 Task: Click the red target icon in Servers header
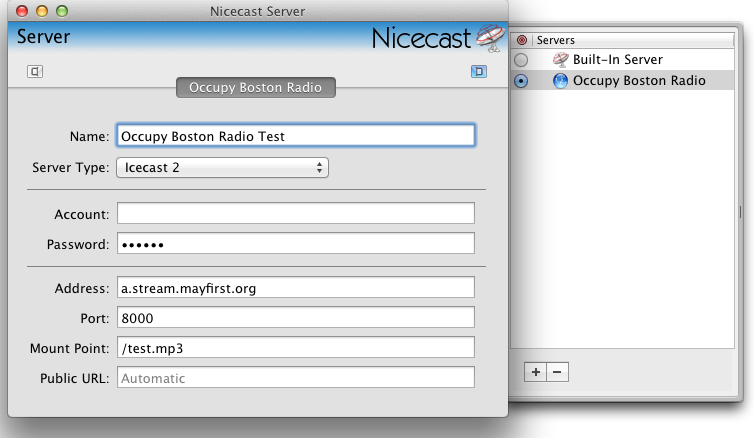tap(522, 40)
